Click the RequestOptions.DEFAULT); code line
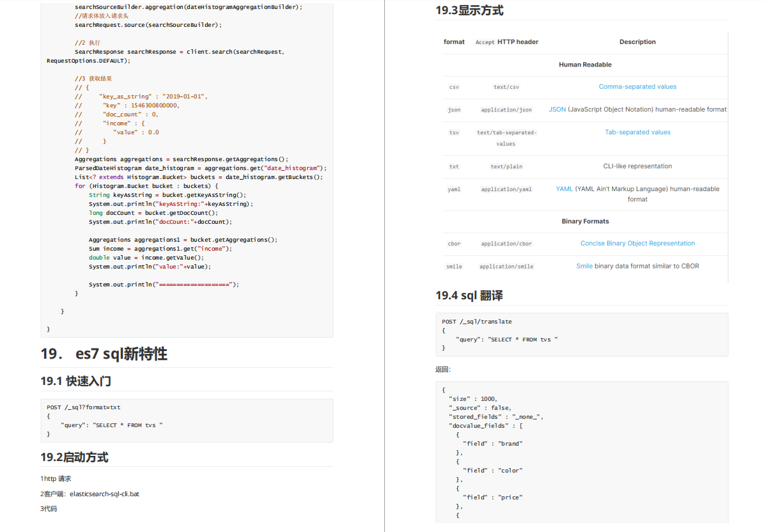 (88, 61)
